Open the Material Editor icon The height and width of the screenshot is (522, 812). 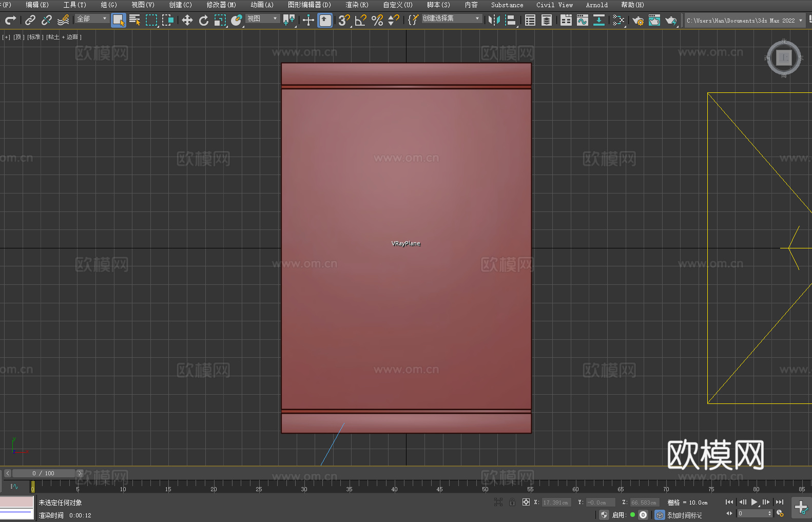tap(618, 20)
